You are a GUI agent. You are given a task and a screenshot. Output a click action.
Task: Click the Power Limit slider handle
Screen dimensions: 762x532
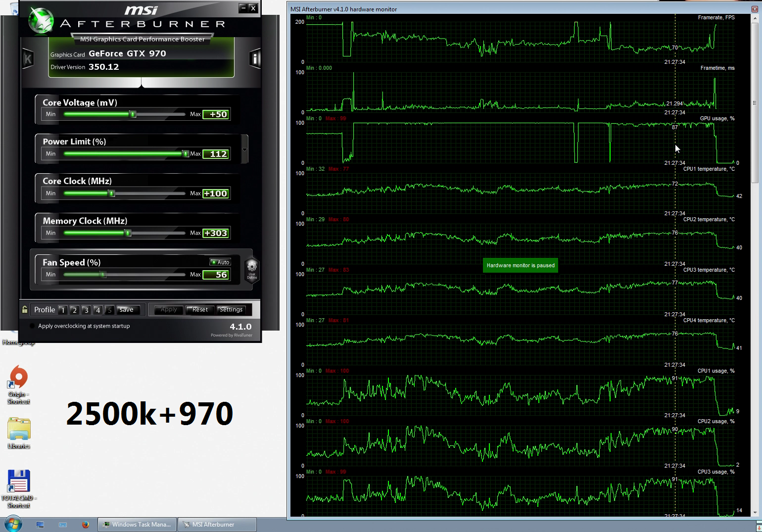coord(186,154)
